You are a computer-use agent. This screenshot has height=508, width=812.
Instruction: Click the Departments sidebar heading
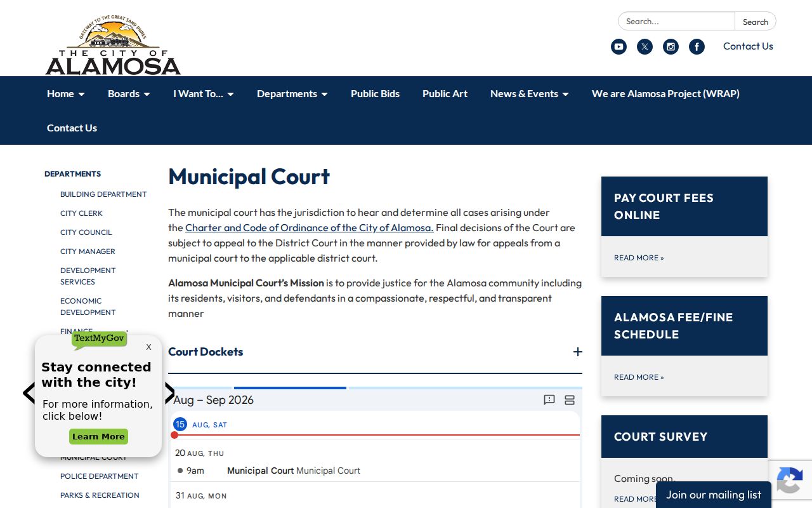point(72,174)
